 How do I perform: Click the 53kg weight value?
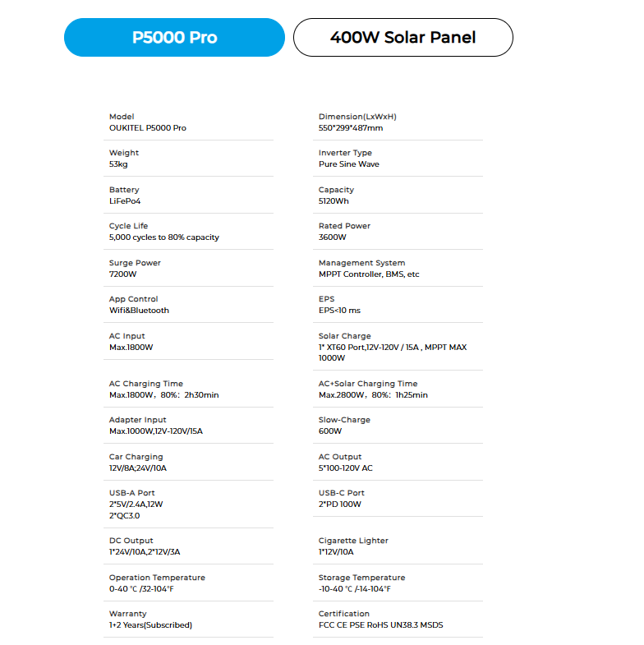click(x=118, y=164)
